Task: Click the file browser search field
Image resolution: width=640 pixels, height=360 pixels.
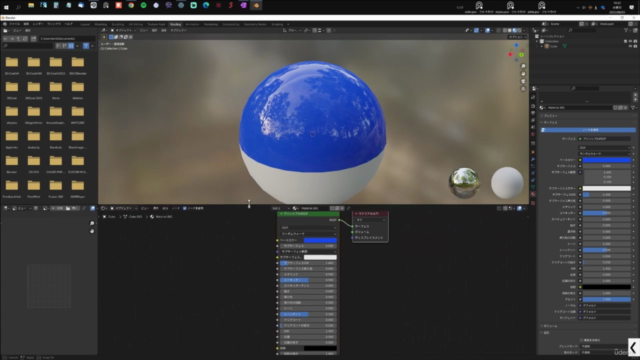Action: pyautogui.click(x=28, y=46)
